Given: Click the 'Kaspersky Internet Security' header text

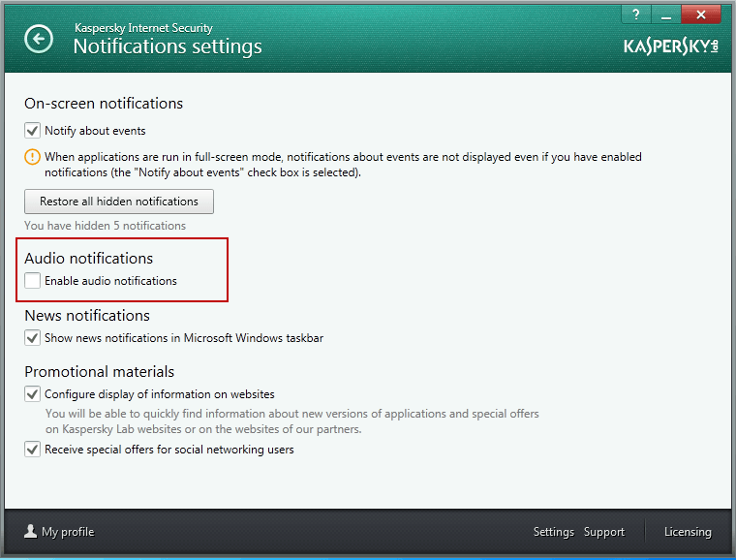Looking at the screenshot, I should [143, 28].
